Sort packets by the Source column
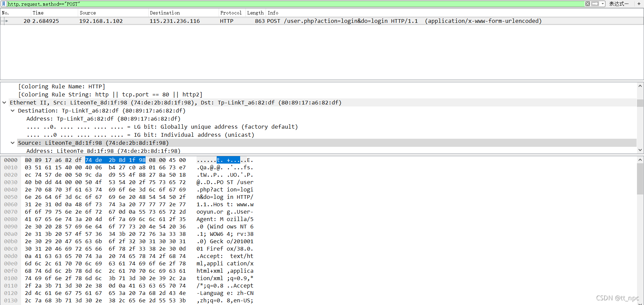The height and width of the screenshot is (305, 644). pos(113,13)
